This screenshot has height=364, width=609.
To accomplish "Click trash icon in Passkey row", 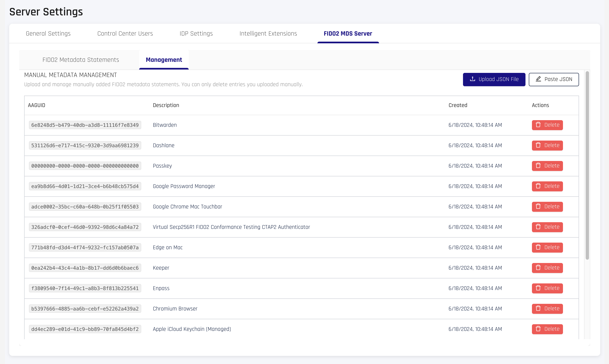I will (x=538, y=166).
